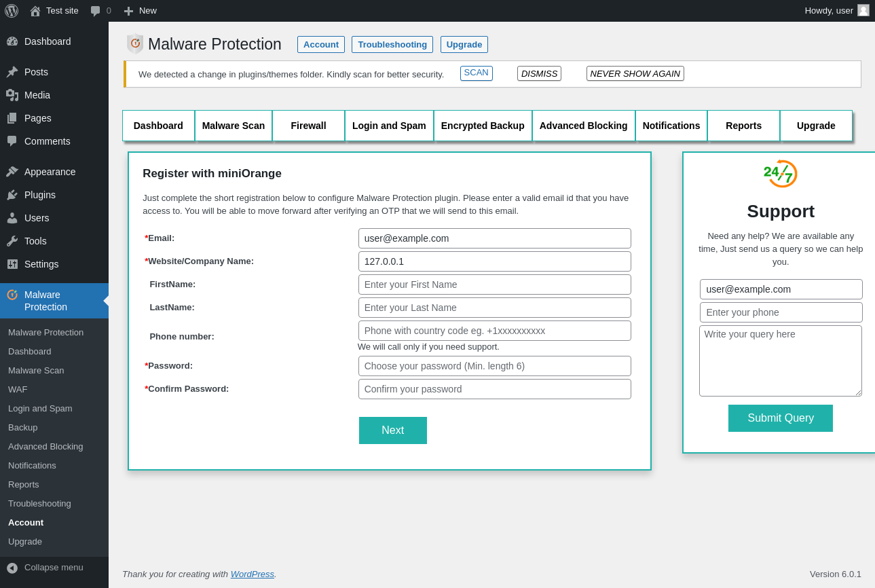Screen dimensions: 875x588
Task: Click the Write your query textarea
Action: 780,361
